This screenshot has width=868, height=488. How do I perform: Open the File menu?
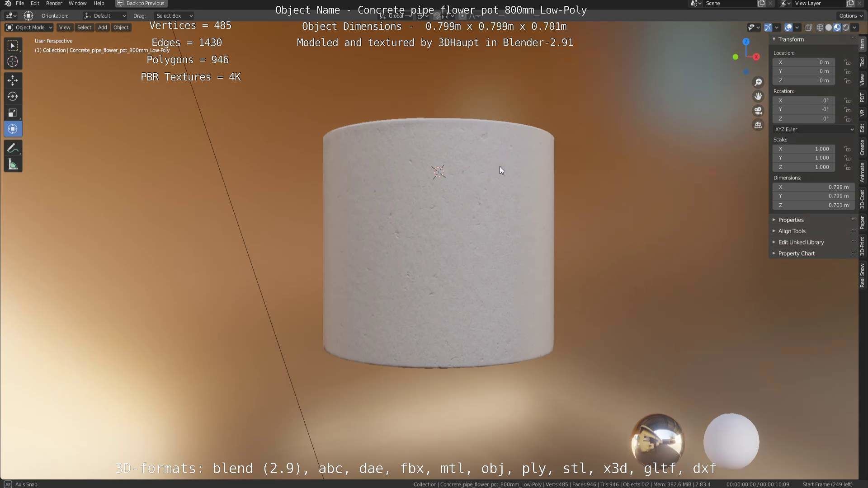tap(20, 3)
